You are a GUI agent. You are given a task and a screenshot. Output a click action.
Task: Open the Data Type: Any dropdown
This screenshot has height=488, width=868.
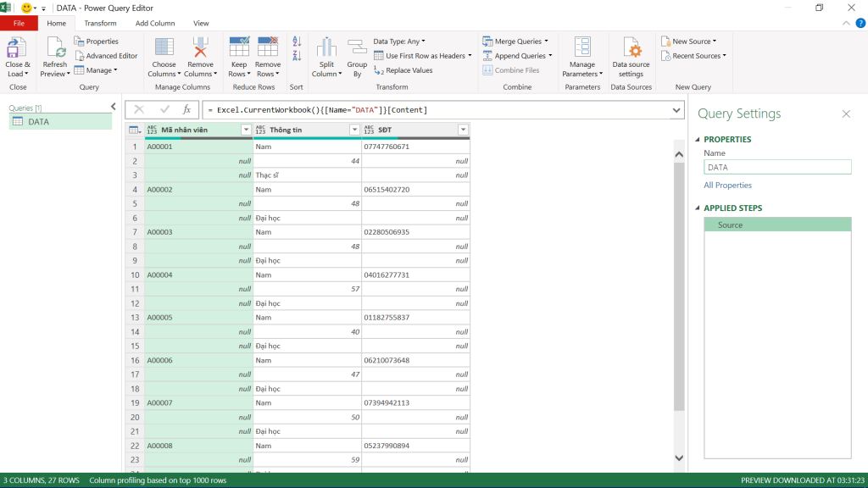click(399, 42)
